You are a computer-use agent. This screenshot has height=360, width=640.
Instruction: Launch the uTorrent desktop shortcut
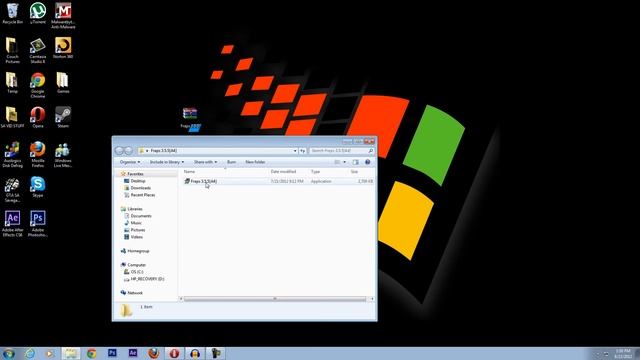point(38,14)
